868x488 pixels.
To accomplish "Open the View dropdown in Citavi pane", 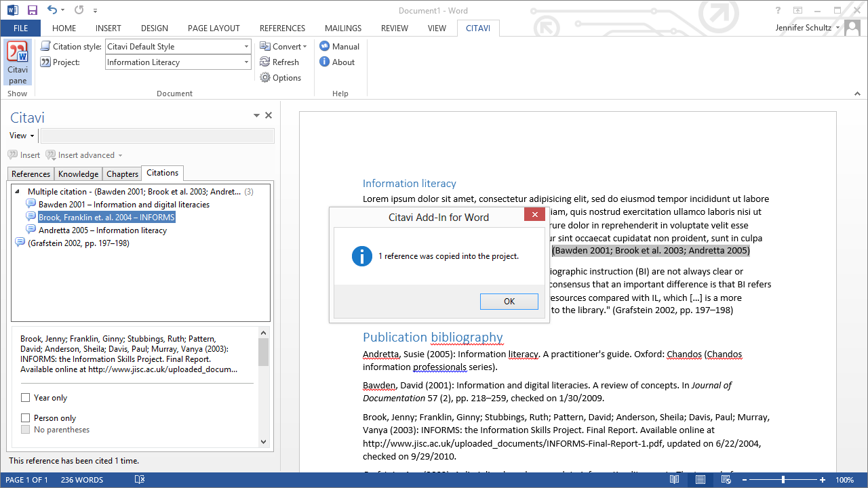I will click(x=22, y=136).
